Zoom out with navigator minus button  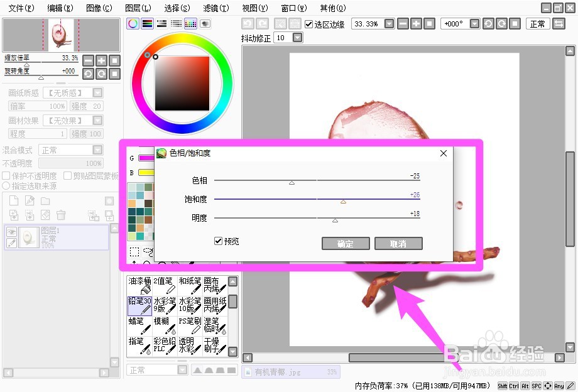coord(88,60)
